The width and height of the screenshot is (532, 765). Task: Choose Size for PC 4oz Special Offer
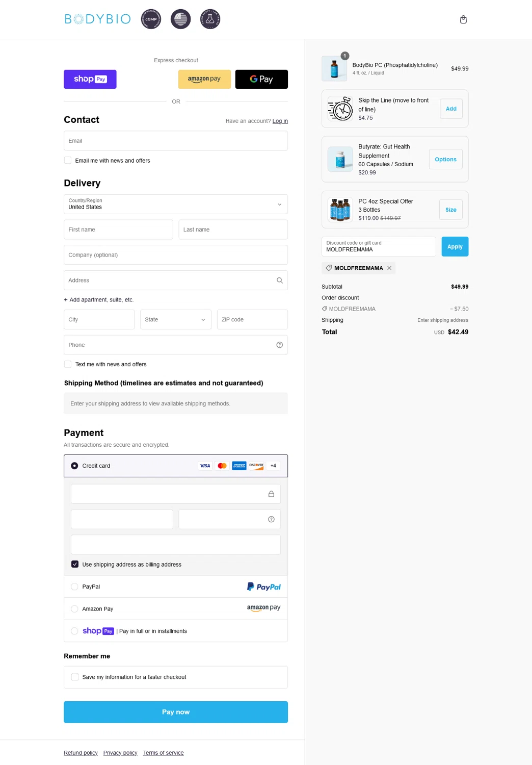pos(450,210)
